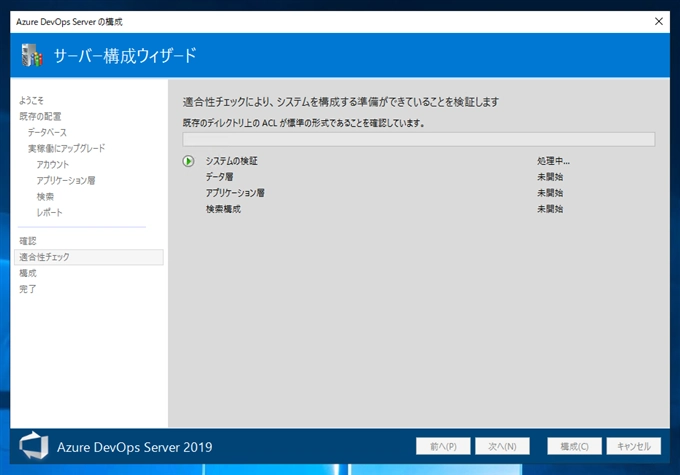Viewport: 680px width, 475px height.
Task: Select 既存の配置 step in sidebar
Action: (x=40, y=116)
